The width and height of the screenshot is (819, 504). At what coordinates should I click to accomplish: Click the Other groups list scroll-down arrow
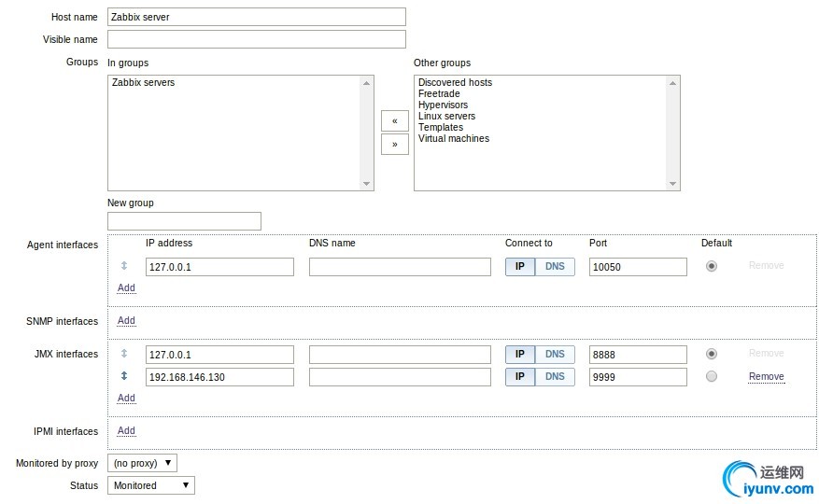[x=672, y=183]
